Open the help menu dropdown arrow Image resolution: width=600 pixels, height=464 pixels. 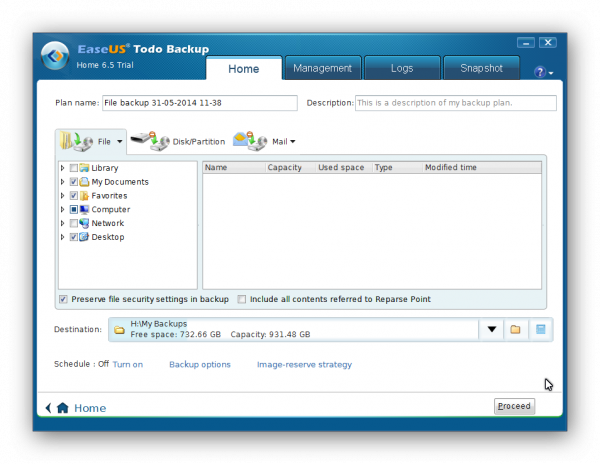tap(551, 73)
